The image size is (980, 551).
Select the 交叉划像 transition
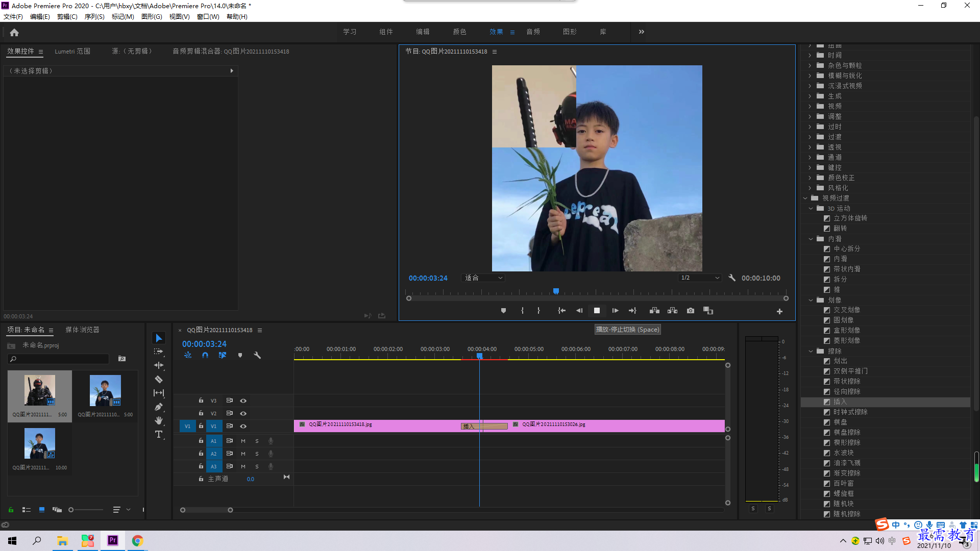(x=847, y=310)
